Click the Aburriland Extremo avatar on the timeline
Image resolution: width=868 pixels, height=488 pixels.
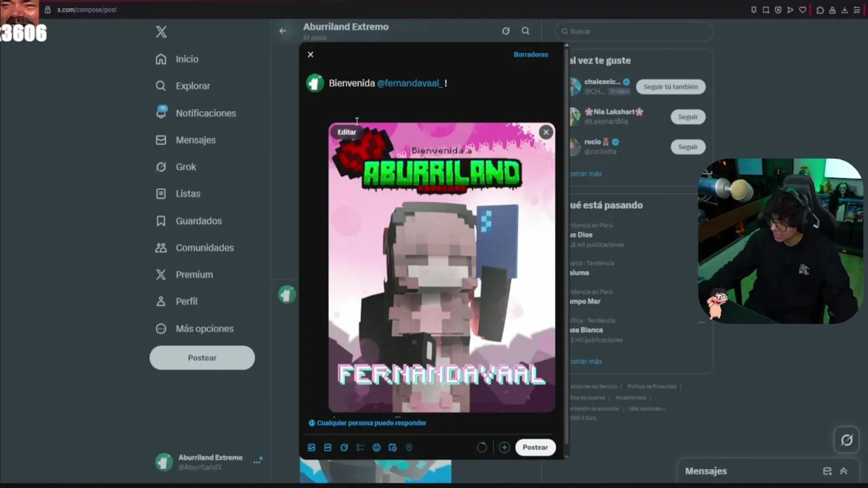pyautogui.click(x=287, y=294)
